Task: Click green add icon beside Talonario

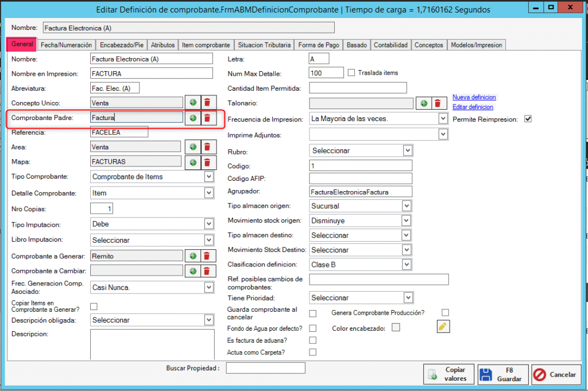Action: pyautogui.click(x=424, y=103)
